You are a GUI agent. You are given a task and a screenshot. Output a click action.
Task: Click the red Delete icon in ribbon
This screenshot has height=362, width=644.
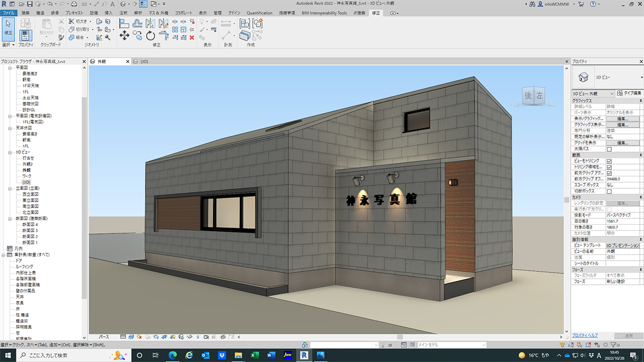[192, 38]
